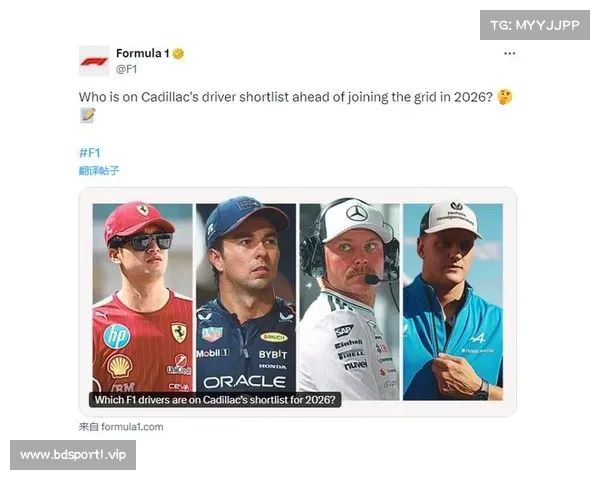
Task: Click the #F1 hashtag
Action: point(90,153)
